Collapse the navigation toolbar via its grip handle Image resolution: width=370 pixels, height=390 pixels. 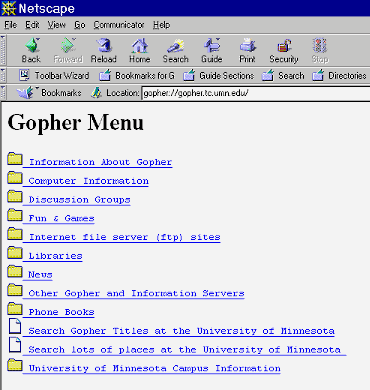pyautogui.click(x=3, y=51)
